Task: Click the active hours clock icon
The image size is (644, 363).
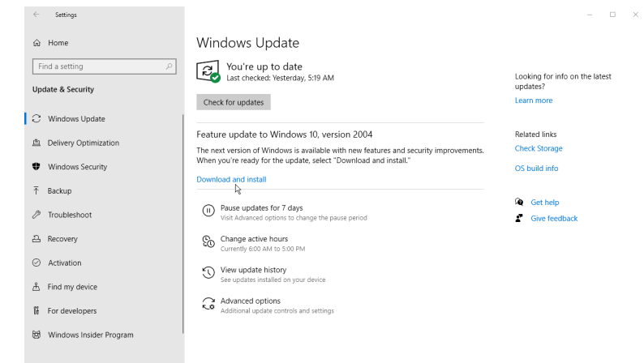Action: coord(208,241)
